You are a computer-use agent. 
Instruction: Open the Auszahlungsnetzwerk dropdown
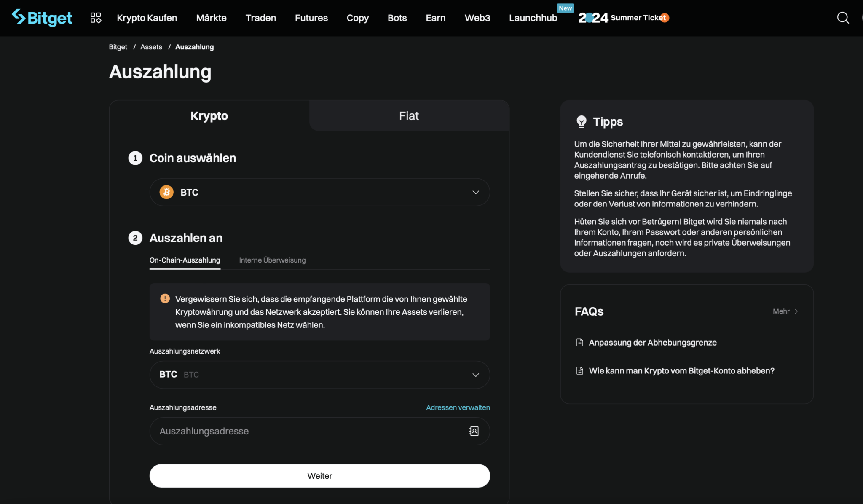pyautogui.click(x=475, y=375)
